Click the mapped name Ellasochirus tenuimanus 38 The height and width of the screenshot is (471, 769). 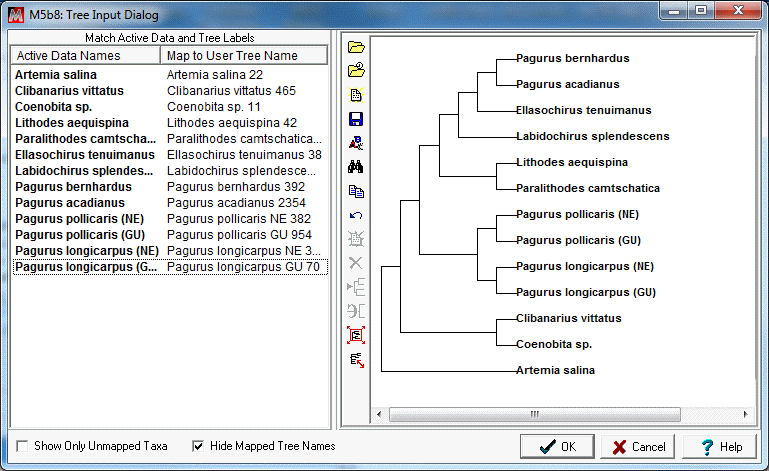(244, 155)
